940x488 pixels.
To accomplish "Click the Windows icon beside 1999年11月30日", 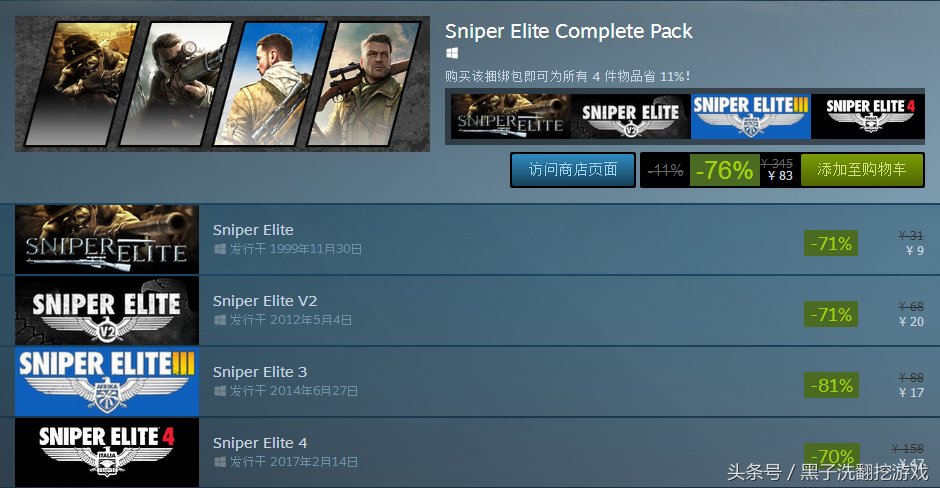I will [x=220, y=249].
